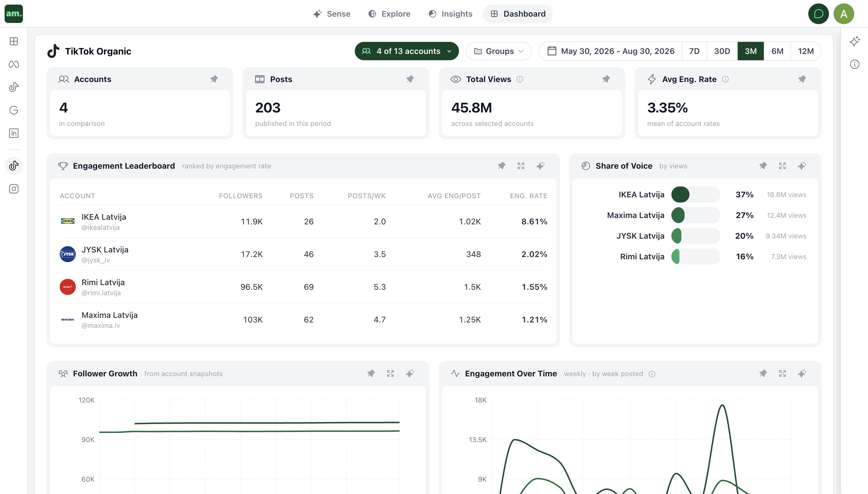Open the date range picker
The image size is (868, 494).
tap(611, 51)
